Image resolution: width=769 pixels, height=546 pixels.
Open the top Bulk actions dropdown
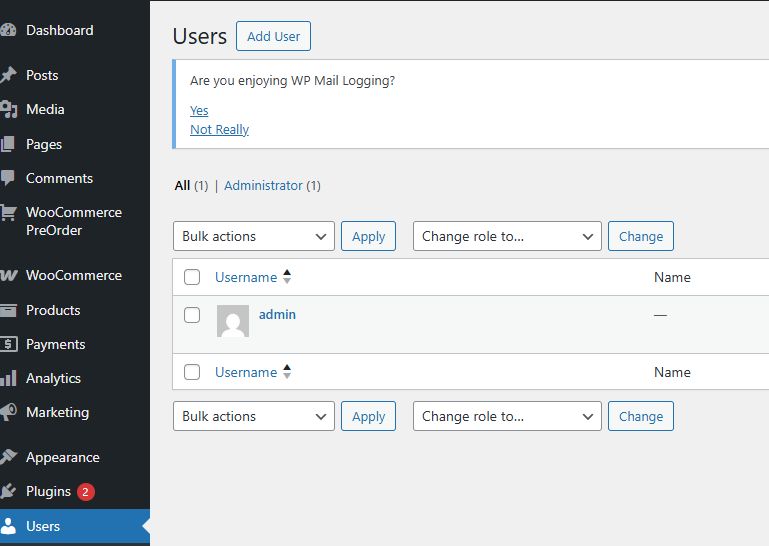pos(254,236)
